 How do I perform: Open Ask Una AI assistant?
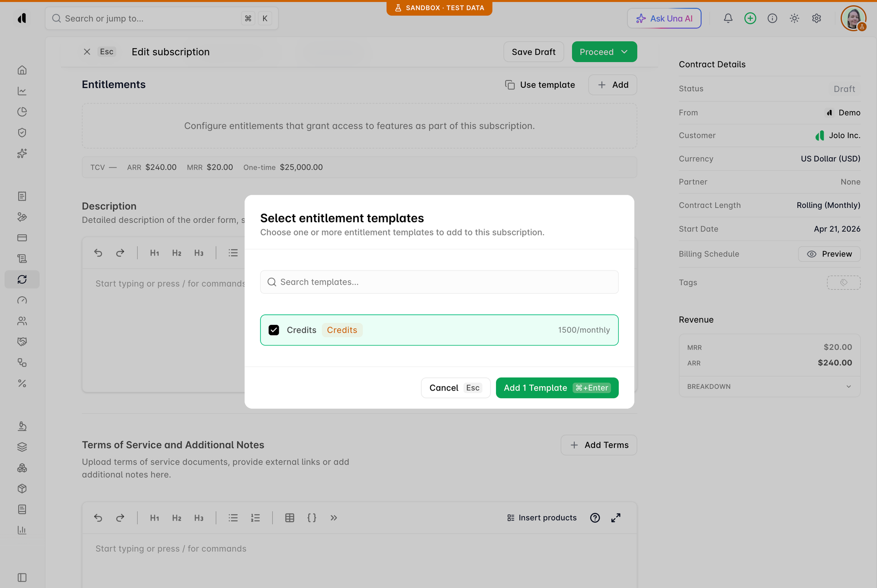(x=664, y=18)
